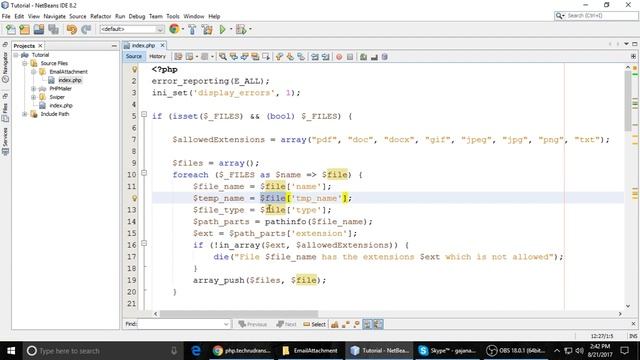Open the Run Project dropdown arrow
640x360 pixels.
pyautogui.click(x=231, y=29)
